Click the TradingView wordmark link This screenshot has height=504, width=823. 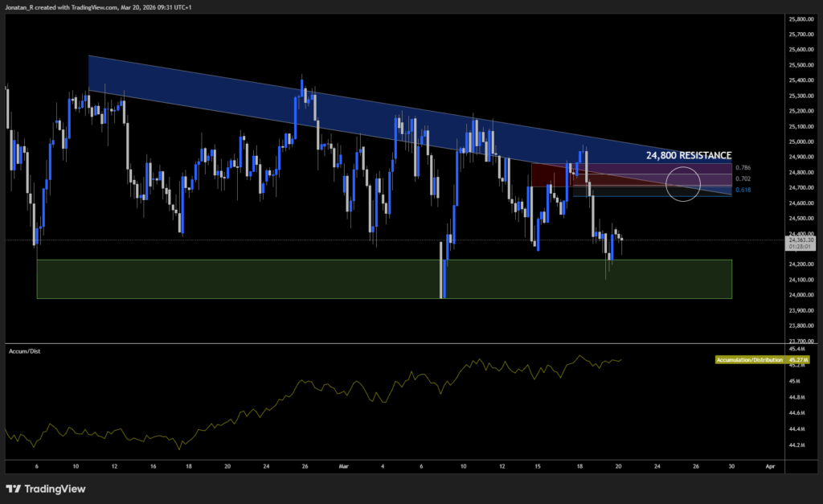coord(54,489)
